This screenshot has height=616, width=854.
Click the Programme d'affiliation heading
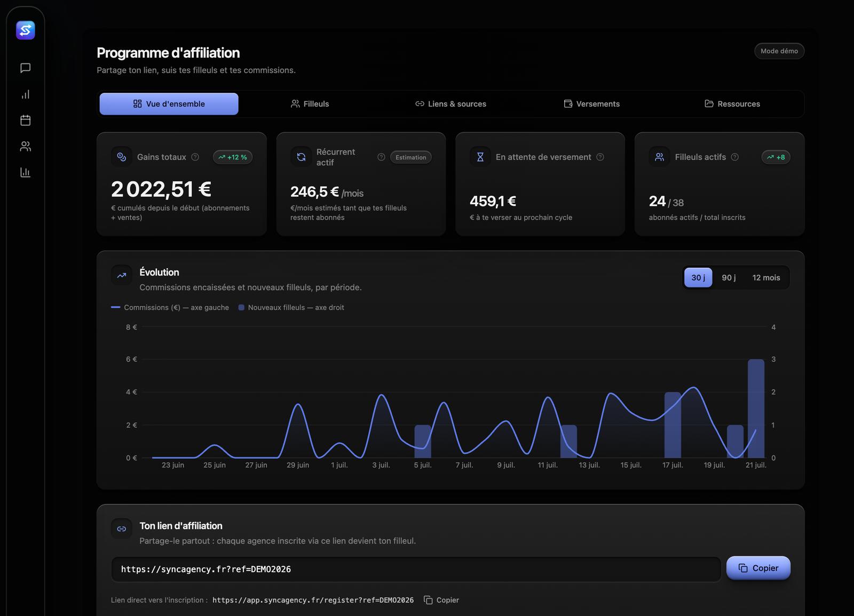click(168, 53)
